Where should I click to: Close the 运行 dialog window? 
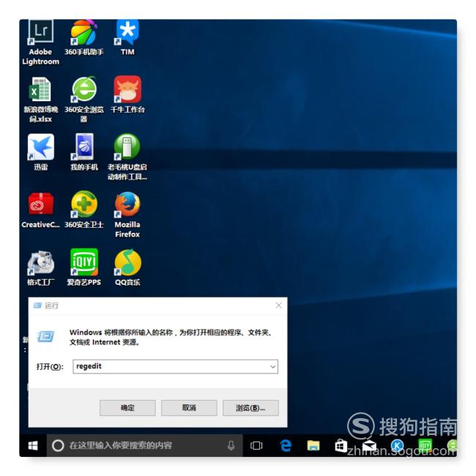pos(279,305)
